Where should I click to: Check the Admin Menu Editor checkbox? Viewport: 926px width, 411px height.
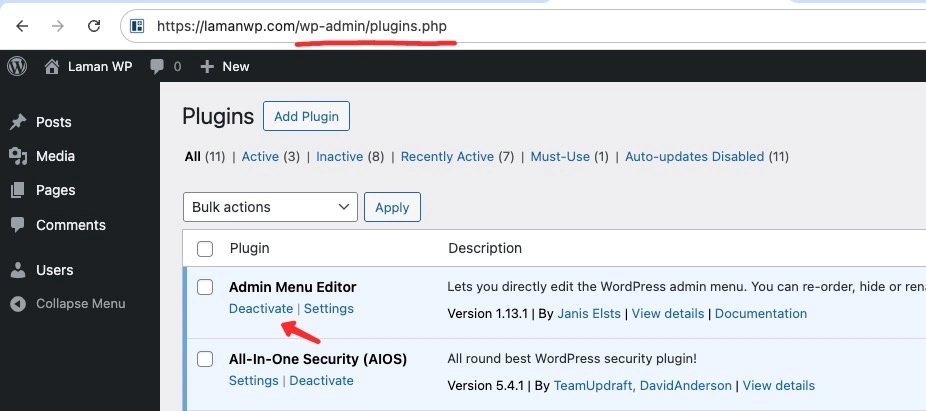coord(205,287)
